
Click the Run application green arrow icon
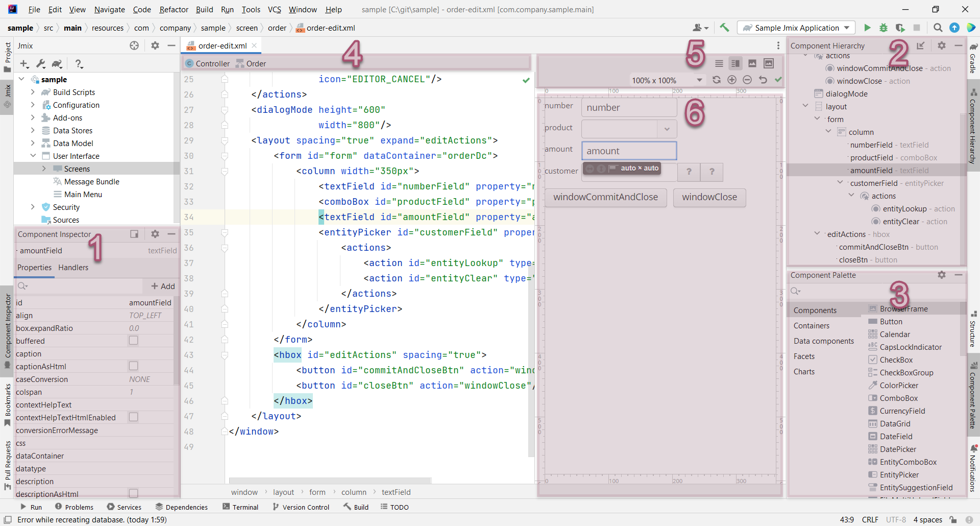click(867, 28)
